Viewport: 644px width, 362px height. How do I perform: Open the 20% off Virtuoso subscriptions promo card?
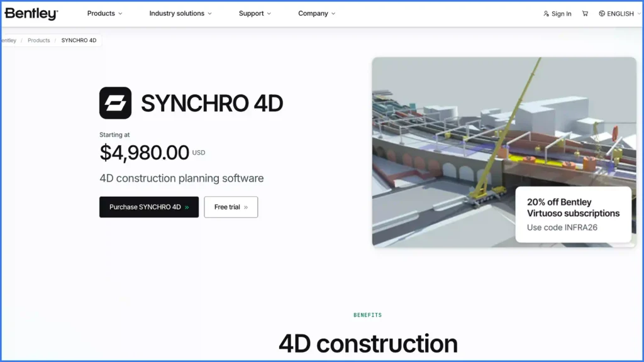pyautogui.click(x=574, y=215)
